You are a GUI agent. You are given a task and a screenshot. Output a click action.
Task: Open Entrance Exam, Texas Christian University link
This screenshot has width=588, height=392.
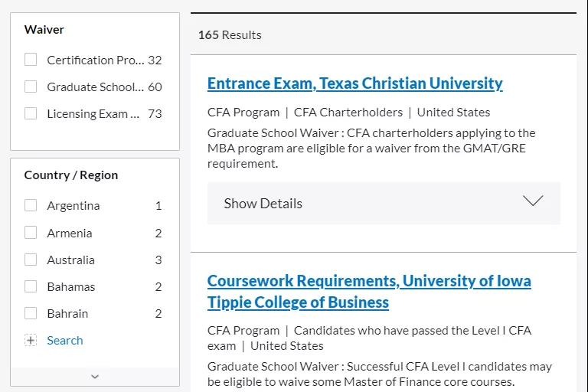coord(354,83)
